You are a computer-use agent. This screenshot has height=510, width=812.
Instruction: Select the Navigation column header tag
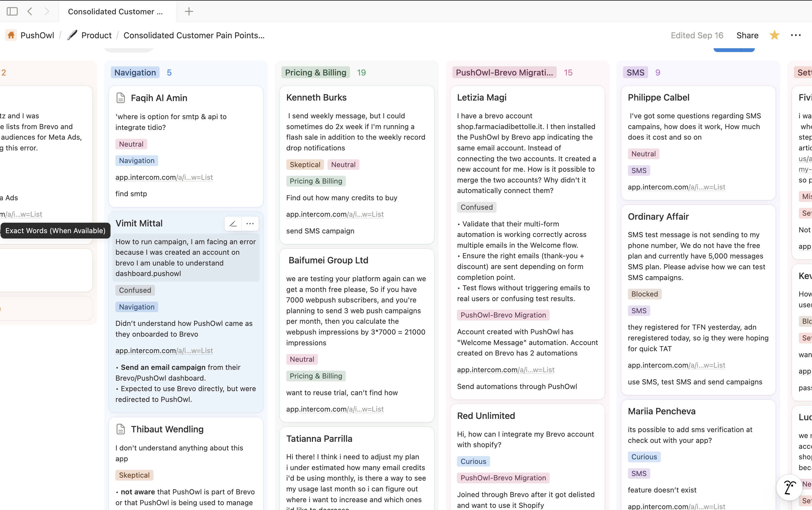(x=135, y=73)
